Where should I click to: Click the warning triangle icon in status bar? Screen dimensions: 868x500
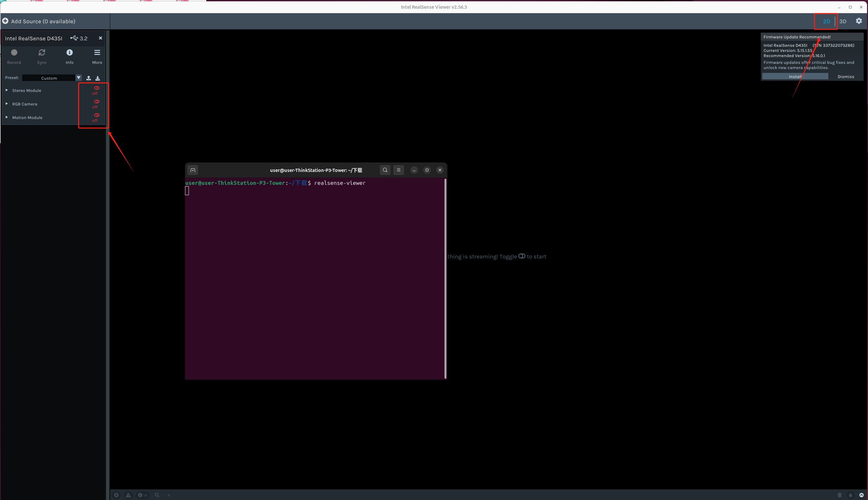(128, 495)
